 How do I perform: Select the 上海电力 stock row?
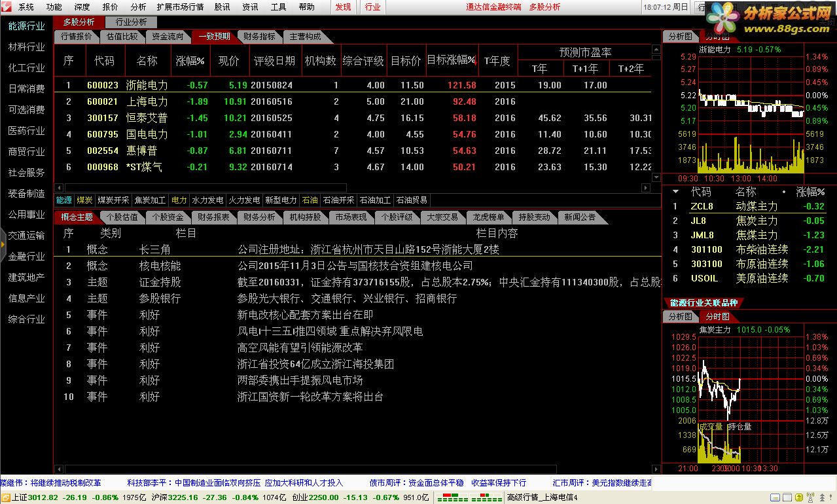[353, 101]
